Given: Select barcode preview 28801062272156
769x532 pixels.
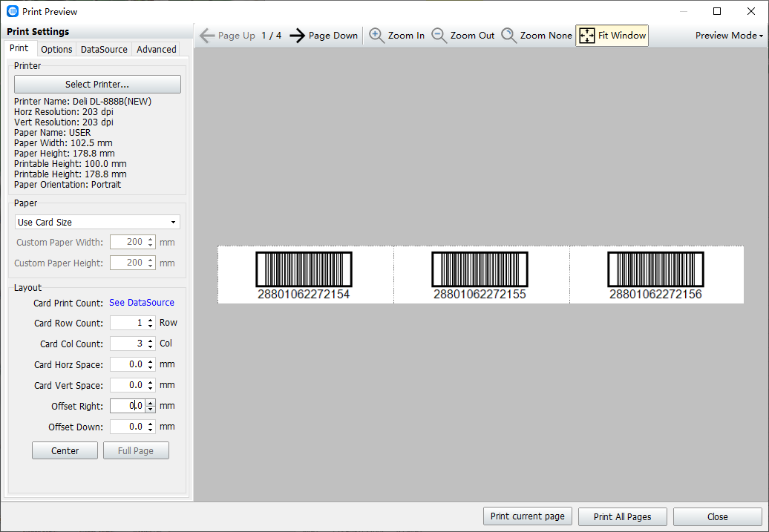Looking at the screenshot, I should tap(655, 275).
